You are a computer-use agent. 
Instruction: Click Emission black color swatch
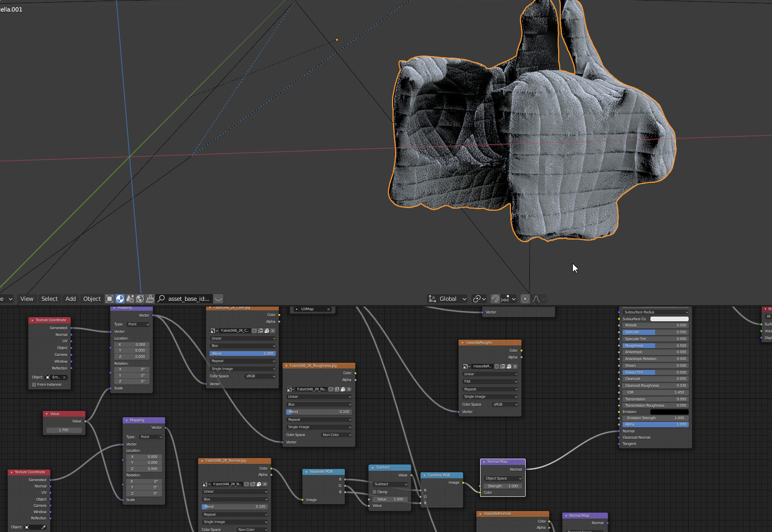669,412
